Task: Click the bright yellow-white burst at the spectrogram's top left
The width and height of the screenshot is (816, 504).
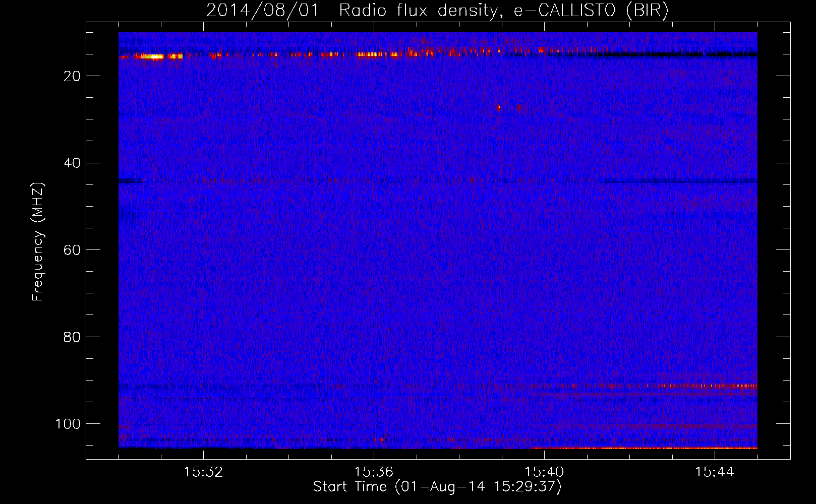Action: click(152, 56)
